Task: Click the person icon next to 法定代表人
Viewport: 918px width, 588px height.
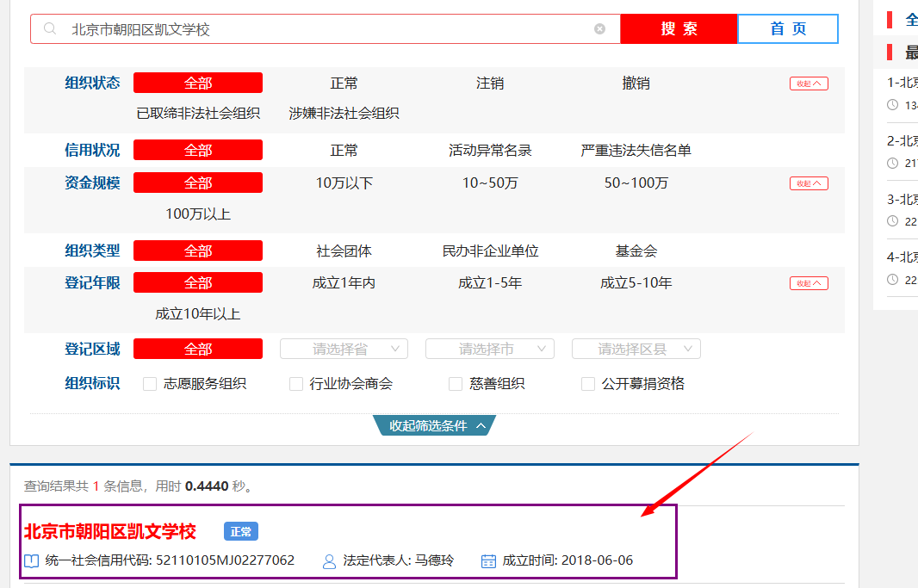Action: click(x=329, y=561)
